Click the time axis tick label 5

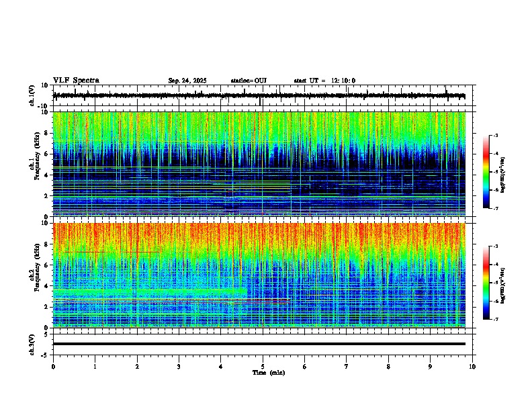(x=263, y=367)
